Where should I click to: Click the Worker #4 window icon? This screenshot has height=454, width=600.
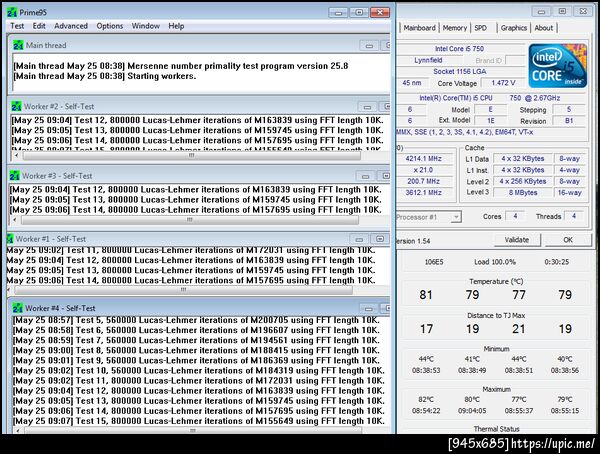[17, 308]
